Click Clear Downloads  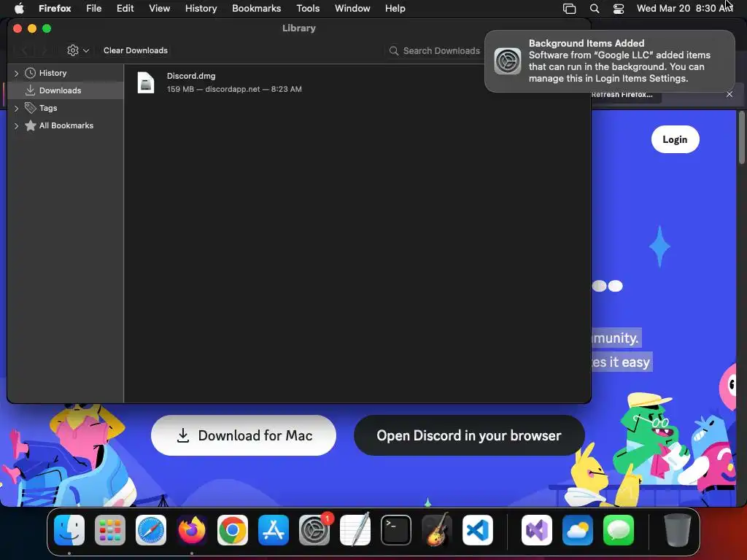(135, 50)
